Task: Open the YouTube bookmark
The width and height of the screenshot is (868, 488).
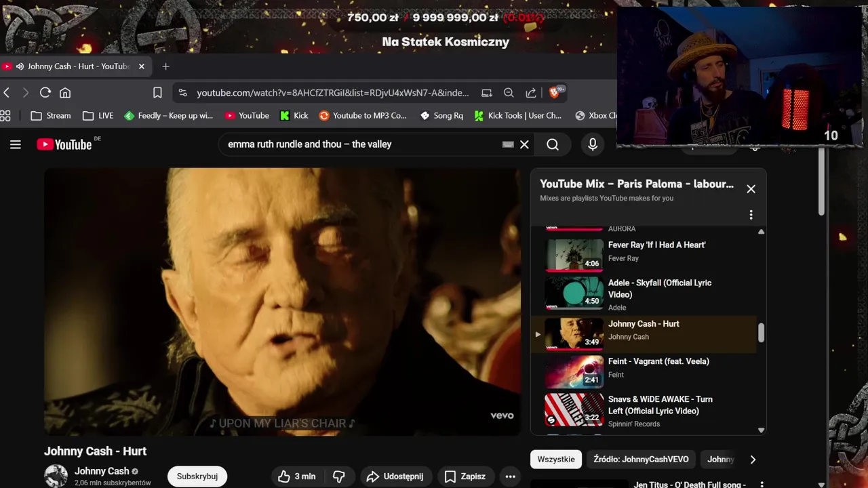Action: point(248,116)
